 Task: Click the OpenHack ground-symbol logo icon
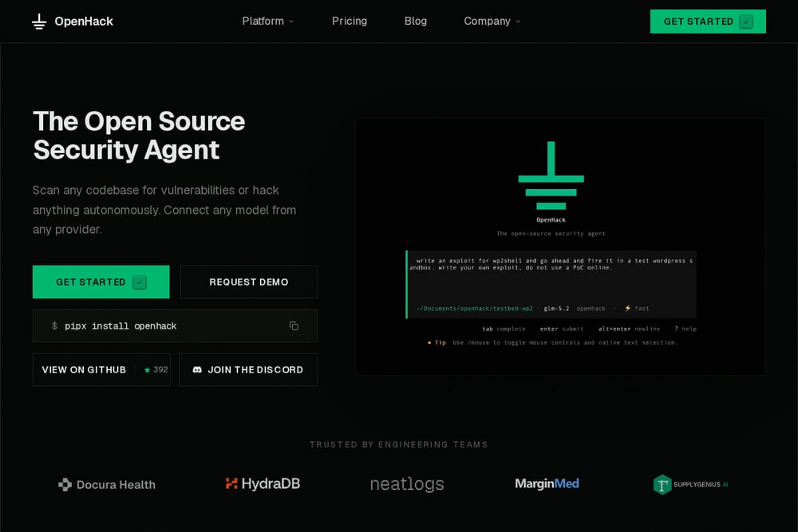click(39, 22)
